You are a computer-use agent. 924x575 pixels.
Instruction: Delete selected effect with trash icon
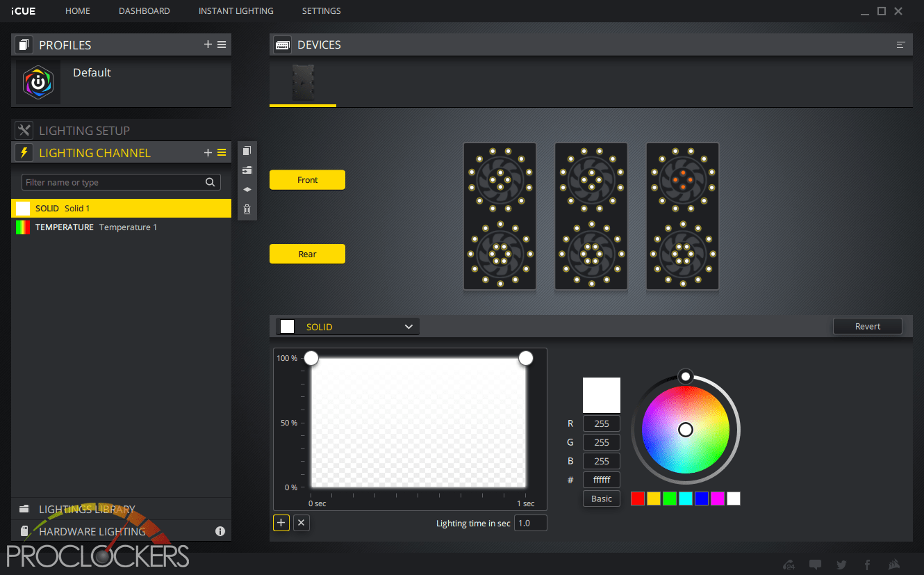click(x=247, y=209)
